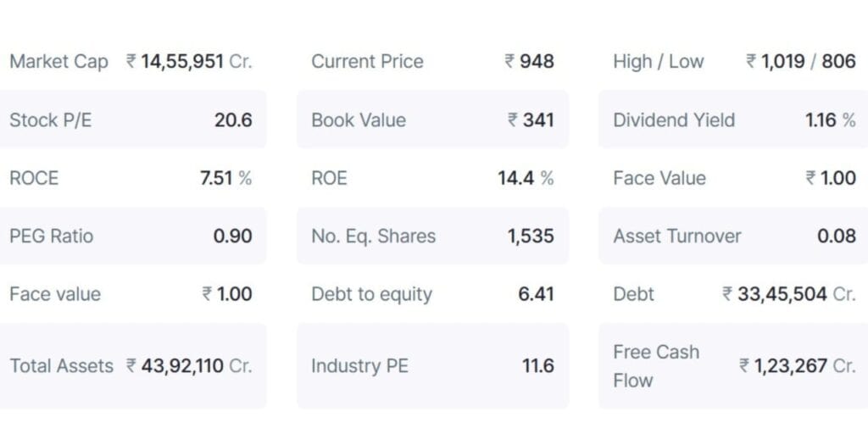Click the ROCE percentage value
The width and height of the screenshot is (868, 434).
(x=225, y=178)
